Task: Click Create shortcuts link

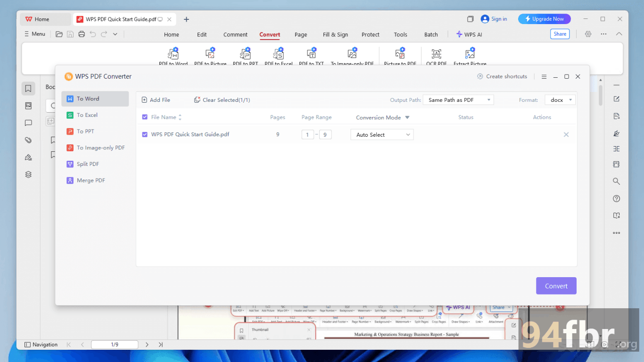Action: pos(502,76)
